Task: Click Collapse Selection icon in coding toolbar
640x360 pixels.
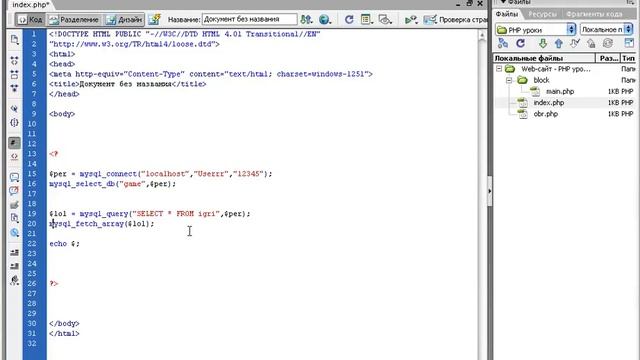Action: coord(14,74)
